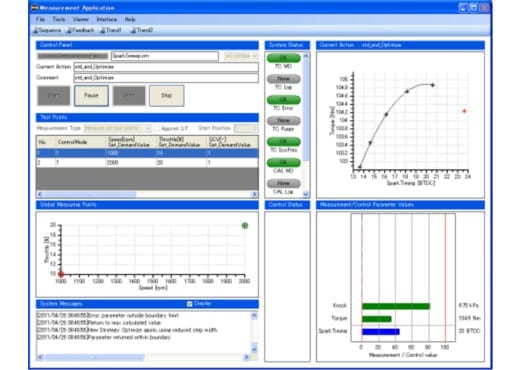Click the green OK indicator above TC WD
The image size is (520, 370).
coord(283,58)
